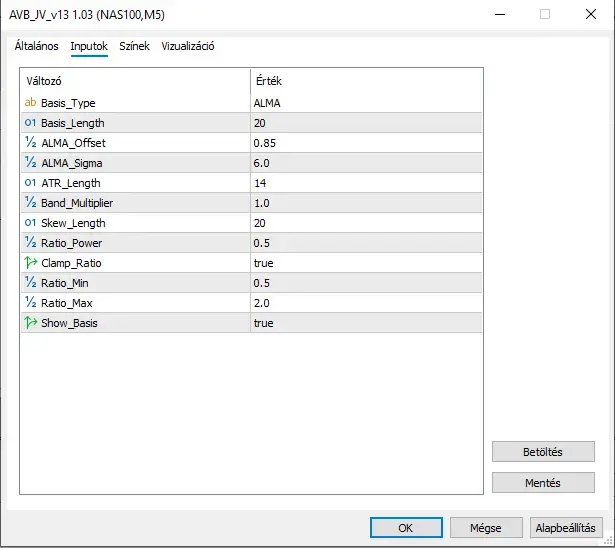Viewport: 615px width, 548px height.
Task: Minimize the AVB_JV_v13 dialog
Action: click(500, 15)
